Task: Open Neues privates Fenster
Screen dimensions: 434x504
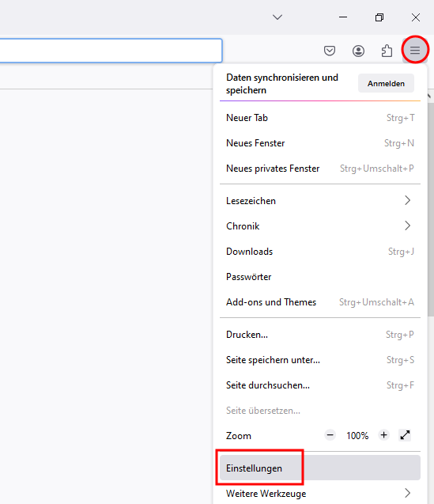Action: [320, 169]
